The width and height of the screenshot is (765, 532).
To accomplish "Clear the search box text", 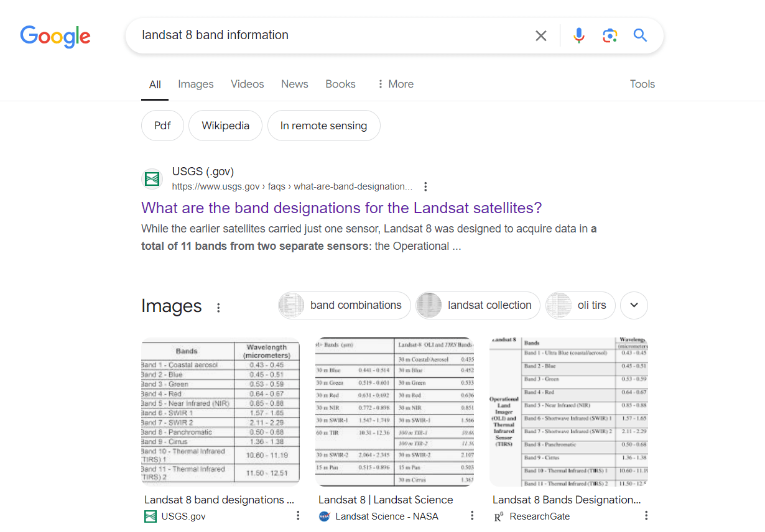I will pos(540,36).
